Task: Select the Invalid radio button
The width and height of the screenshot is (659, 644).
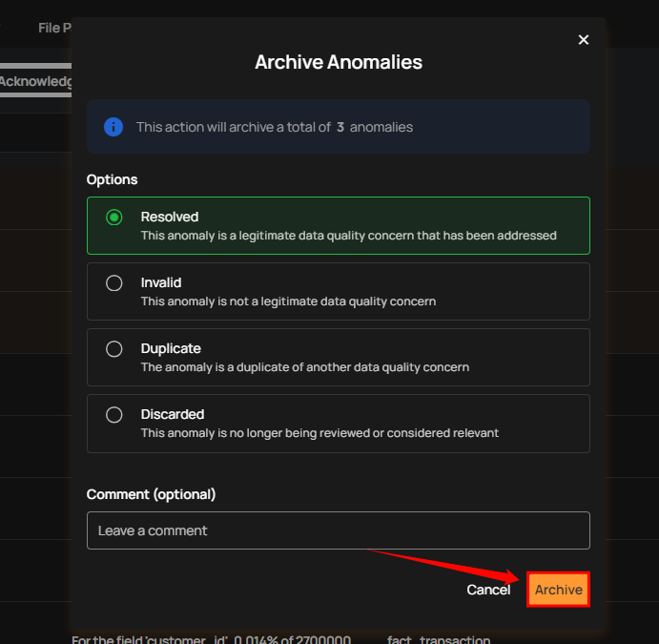Action: click(x=113, y=283)
